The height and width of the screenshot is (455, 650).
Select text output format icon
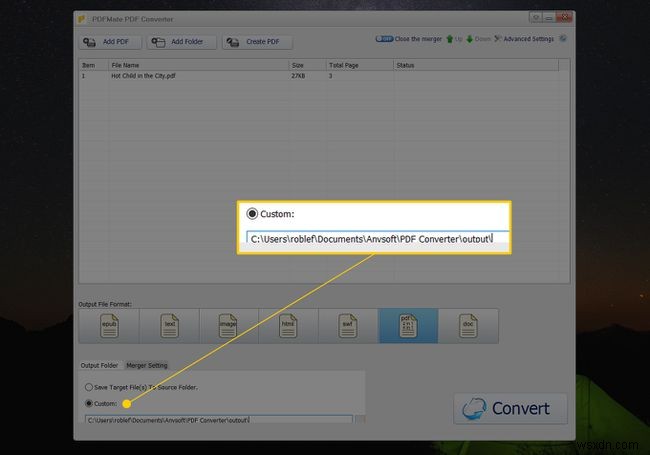coord(170,326)
